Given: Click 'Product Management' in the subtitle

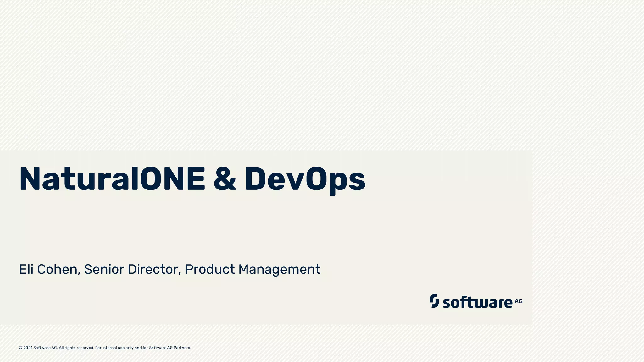Looking at the screenshot, I should pos(253,269).
